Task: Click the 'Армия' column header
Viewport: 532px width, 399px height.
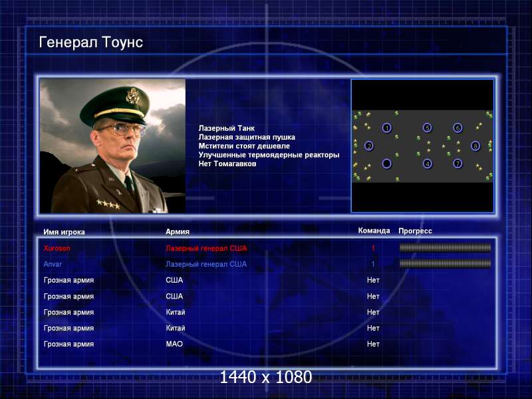Action: coord(178,231)
